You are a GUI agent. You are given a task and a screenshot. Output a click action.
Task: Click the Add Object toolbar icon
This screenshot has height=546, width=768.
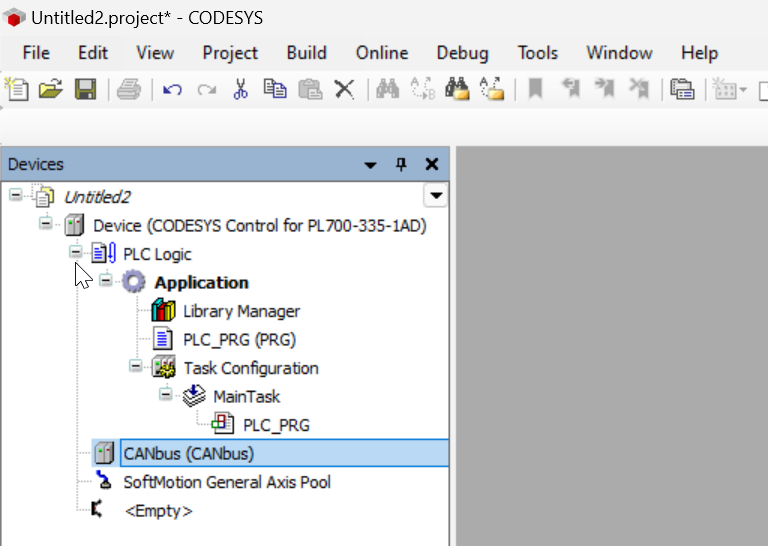(x=724, y=90)
